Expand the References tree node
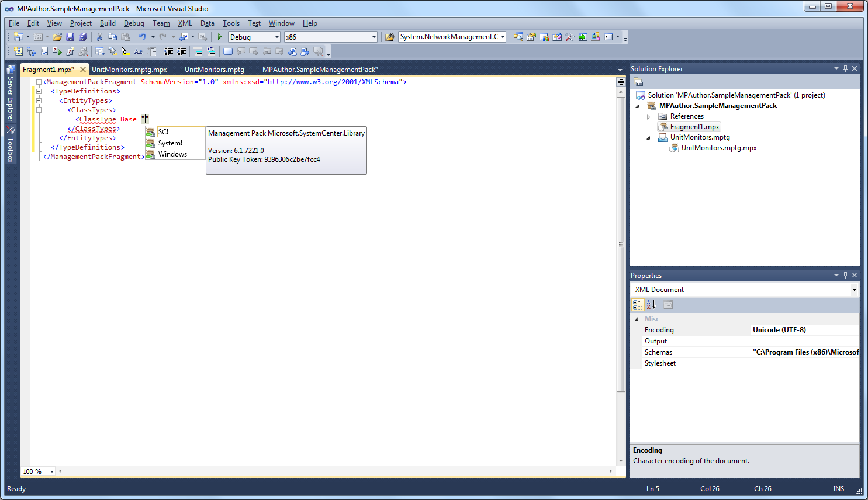 point(648,117)
